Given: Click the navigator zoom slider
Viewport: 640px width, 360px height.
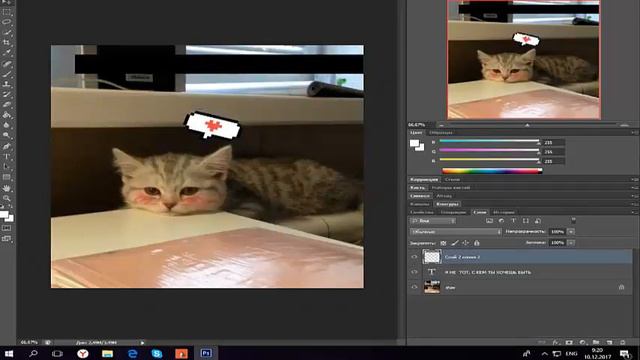Looking at the screenshot, I should (528, 125).
